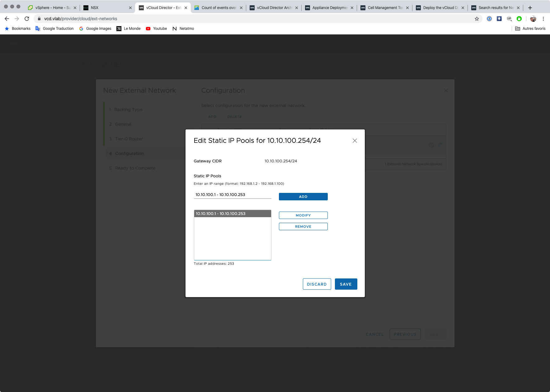
Task: Click the SAVE button in dialog
Action: [346, 284]
